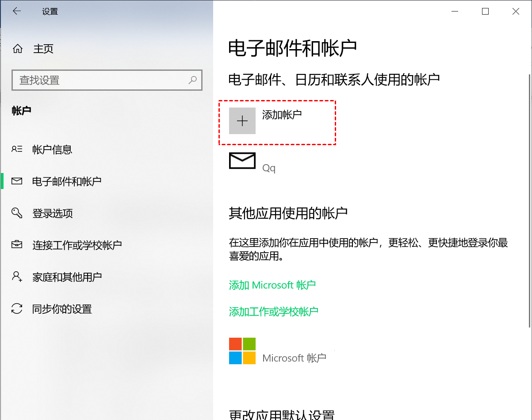Click the search magnifier icon

coord(193,80)
